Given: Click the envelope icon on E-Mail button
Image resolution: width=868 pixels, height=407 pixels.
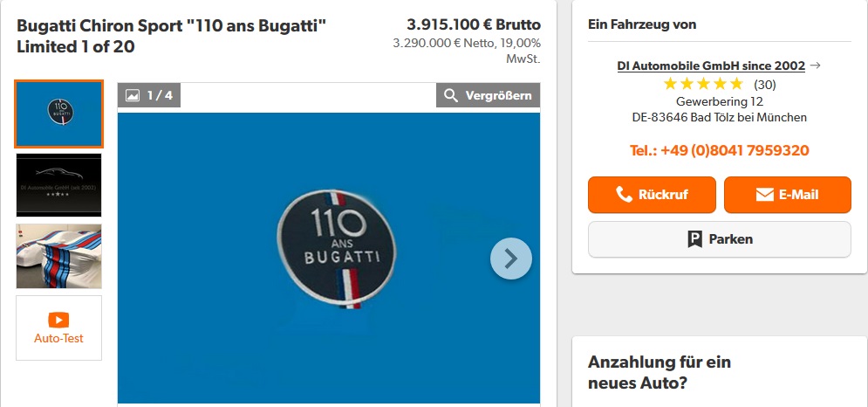Looking at the screenshot, I should (764, 195).
